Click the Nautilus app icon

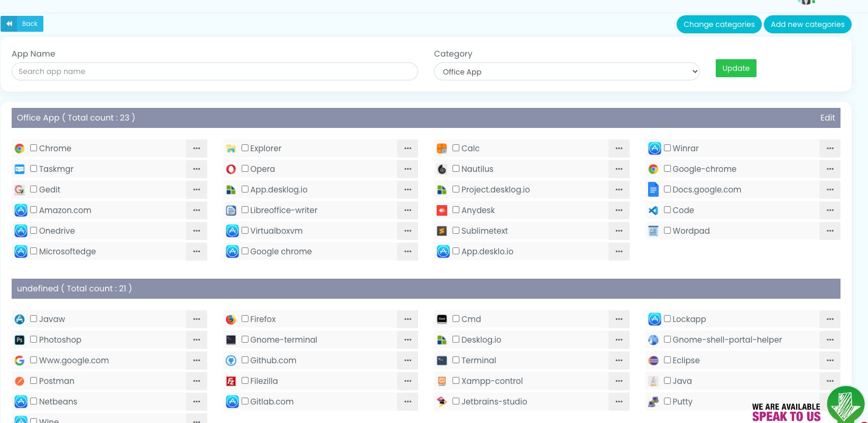442,169
